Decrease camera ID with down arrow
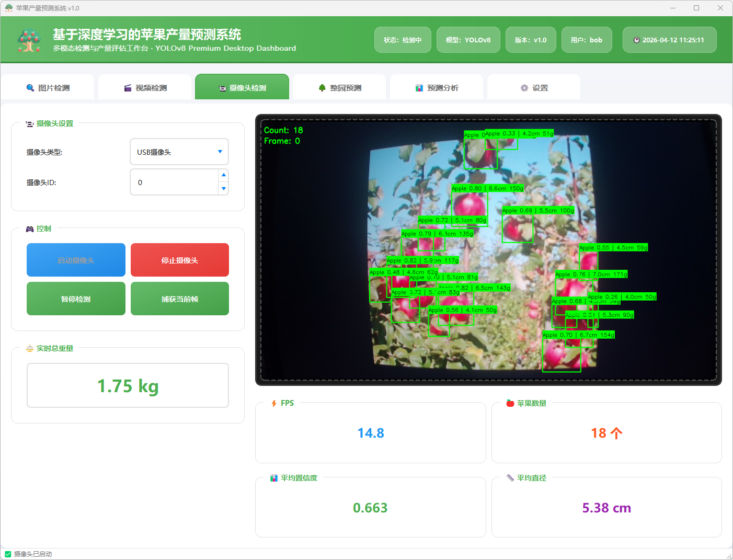This screenshot has width=733, height=560. click(x=224, y=189)
